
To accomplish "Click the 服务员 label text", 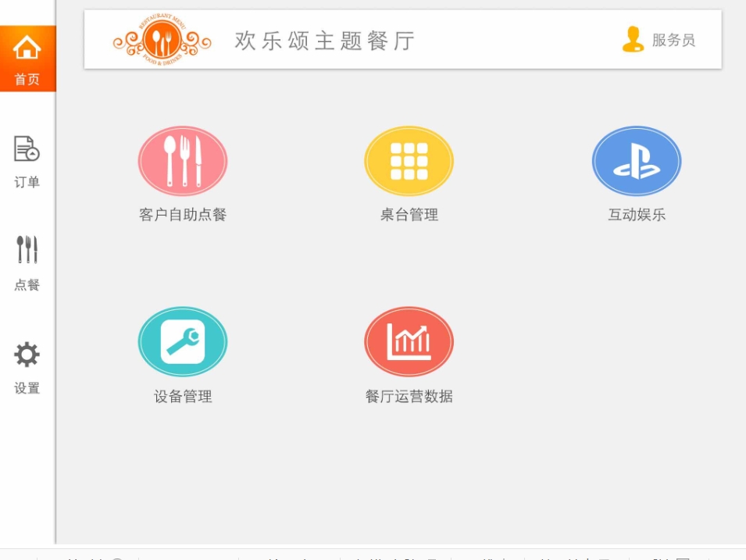I will [x=673, y=40].
